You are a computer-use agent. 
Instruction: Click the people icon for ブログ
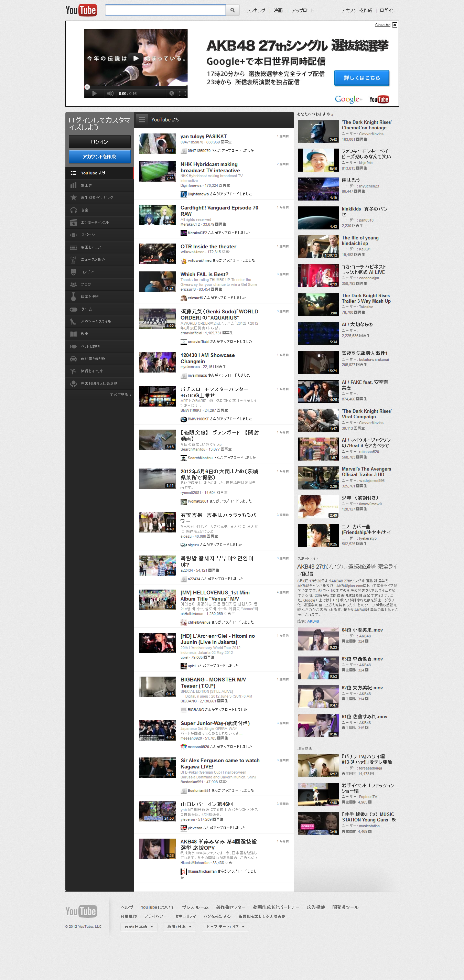coord(73,284)
